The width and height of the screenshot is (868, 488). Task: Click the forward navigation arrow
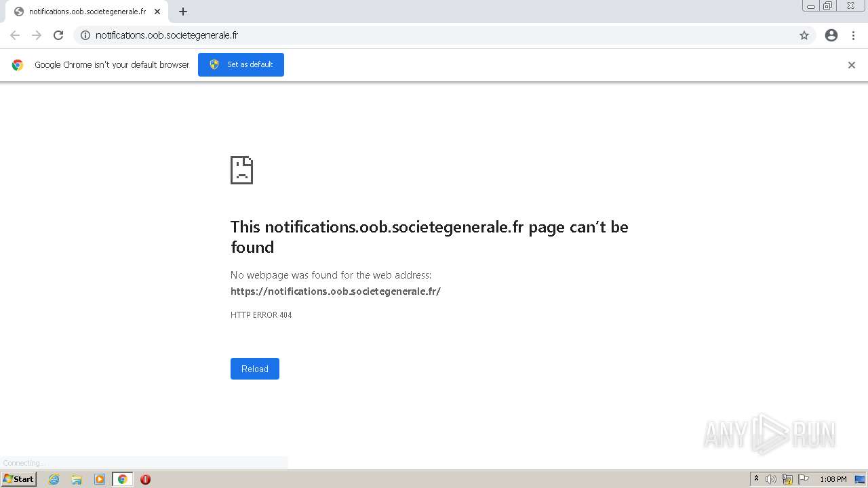37,35
